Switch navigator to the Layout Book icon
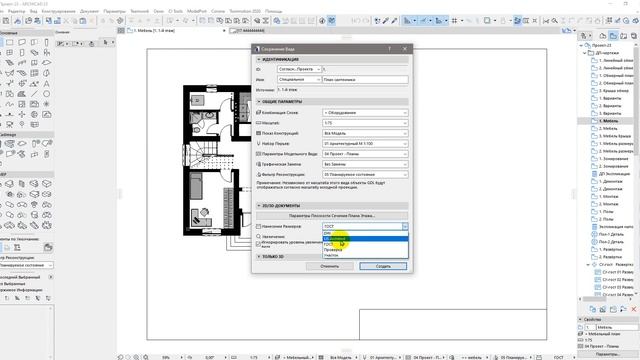 624,36
